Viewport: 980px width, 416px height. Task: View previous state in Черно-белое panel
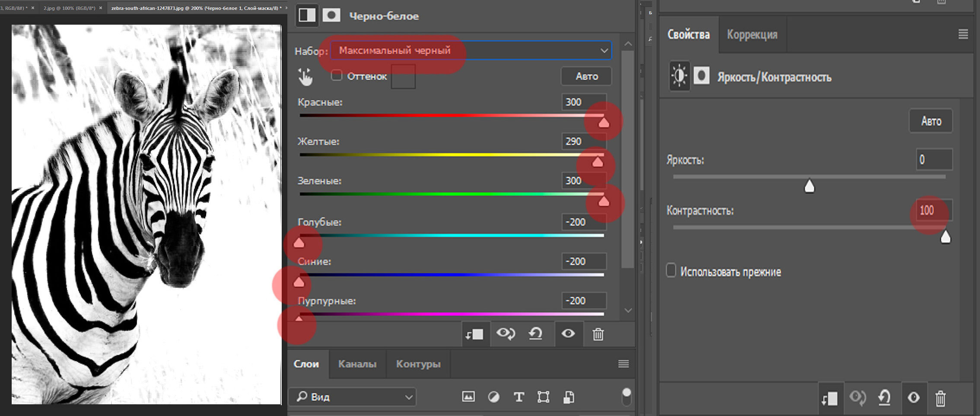point(505,334)
